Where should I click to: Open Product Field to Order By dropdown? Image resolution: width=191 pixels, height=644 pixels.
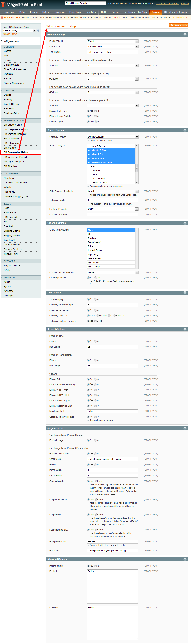[x=113, y=272]
